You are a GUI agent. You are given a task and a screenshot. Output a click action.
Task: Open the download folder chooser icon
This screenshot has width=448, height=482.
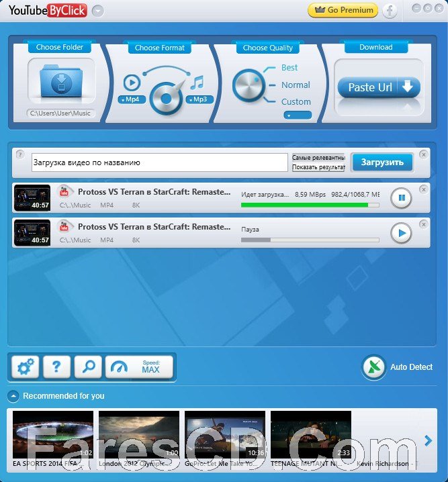61,81
